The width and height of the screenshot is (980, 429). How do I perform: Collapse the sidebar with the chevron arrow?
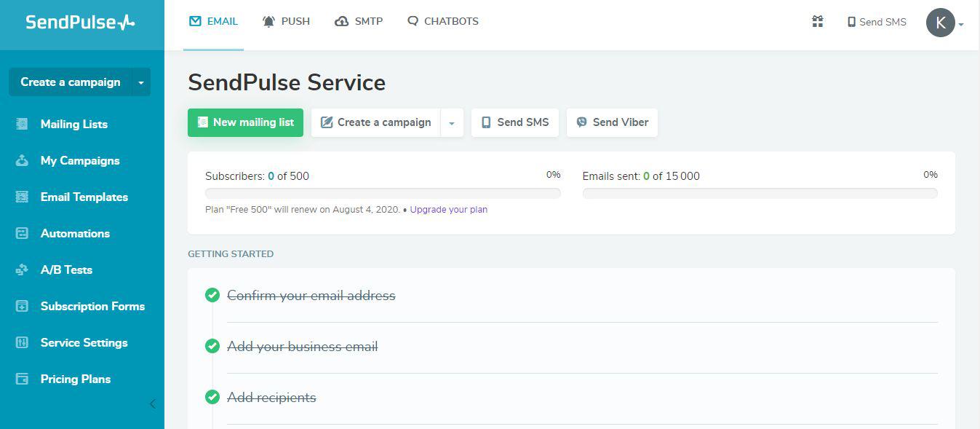(x=152, y=404)
